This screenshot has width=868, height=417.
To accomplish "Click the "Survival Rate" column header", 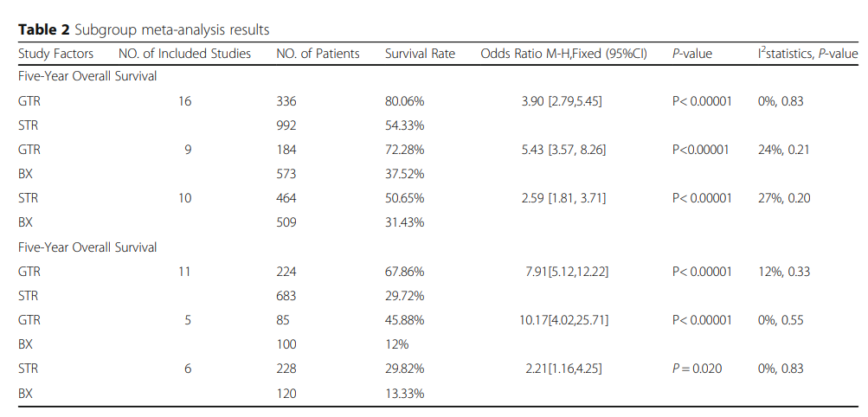I will 420,54.
